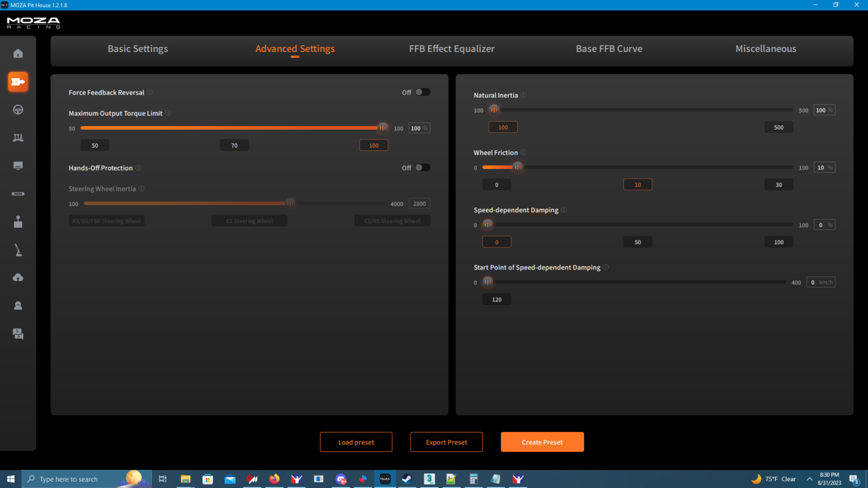This screenshot has height=488, width=868.
Task: Click the Export Preset button
Action: pos(446,442)
